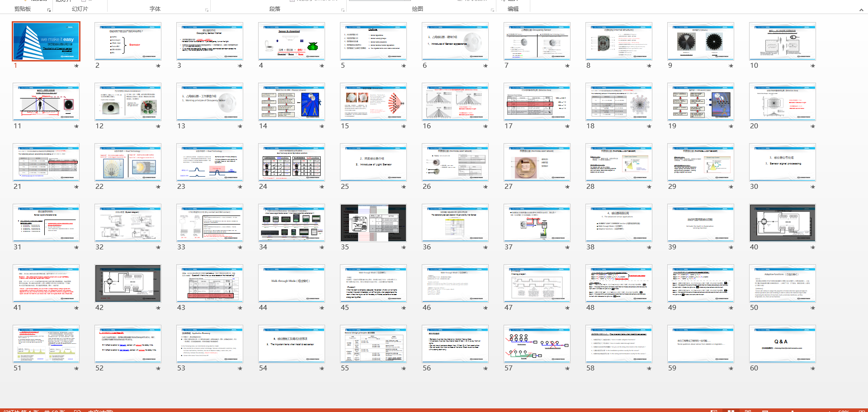Open the 绘图 drawing dialog launcher
This screenshot has width=868, height=412.
pyautogui.click(x=492, y=10)
